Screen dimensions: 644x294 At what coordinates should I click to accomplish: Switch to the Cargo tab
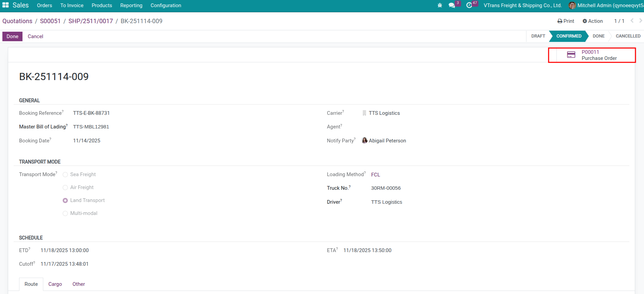pyautogui.click(x=55, y=284)
